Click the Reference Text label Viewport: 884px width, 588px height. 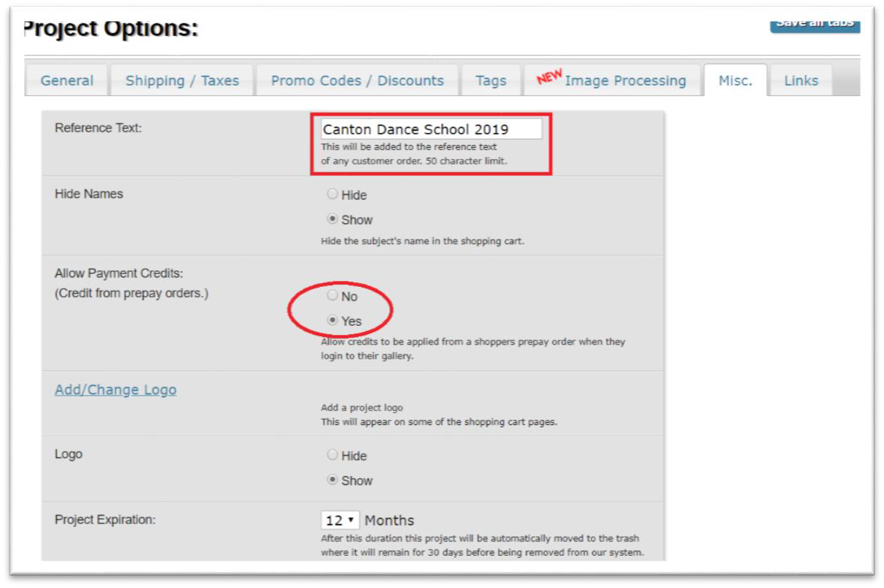pyautogui.click(x=98, y=128)
